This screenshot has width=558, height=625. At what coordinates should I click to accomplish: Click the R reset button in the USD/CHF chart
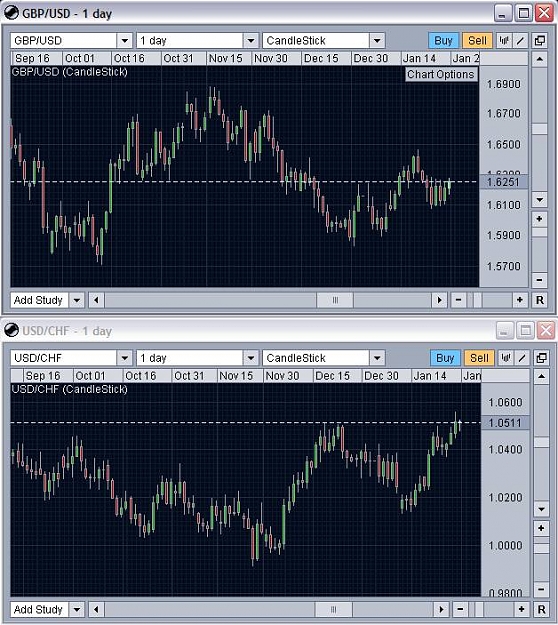(x=541, y=609)
